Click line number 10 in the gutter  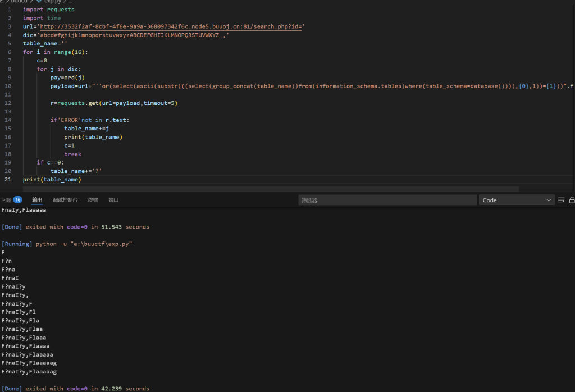click(8, 86)
